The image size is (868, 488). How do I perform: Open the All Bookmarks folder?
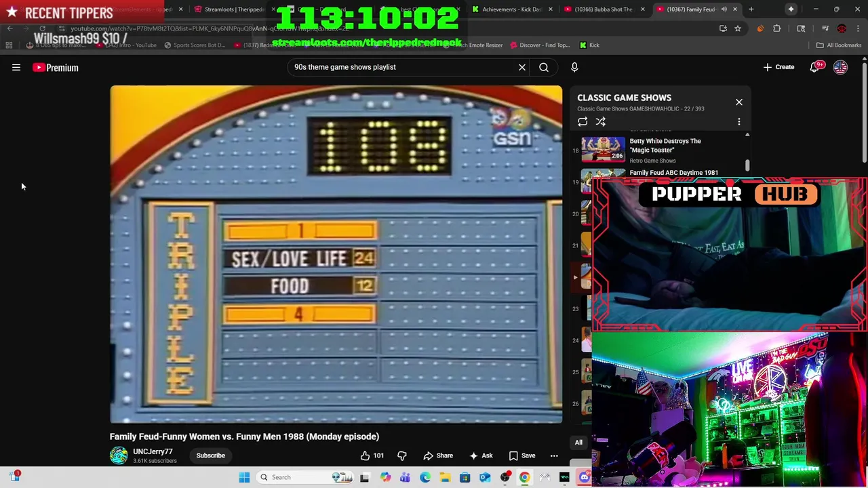tap(839, 45)
